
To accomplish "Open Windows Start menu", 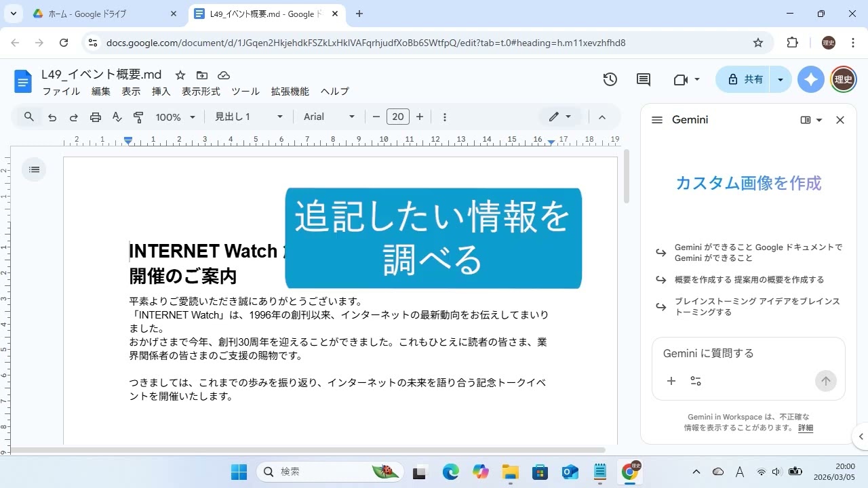I will (x=239, y=472).
